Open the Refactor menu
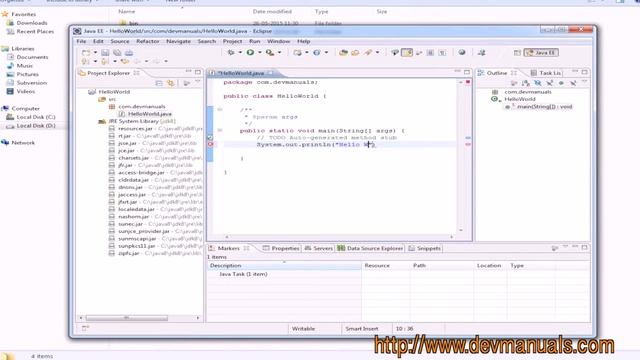This screenshot has width=640, height=360. coord(148,41)
